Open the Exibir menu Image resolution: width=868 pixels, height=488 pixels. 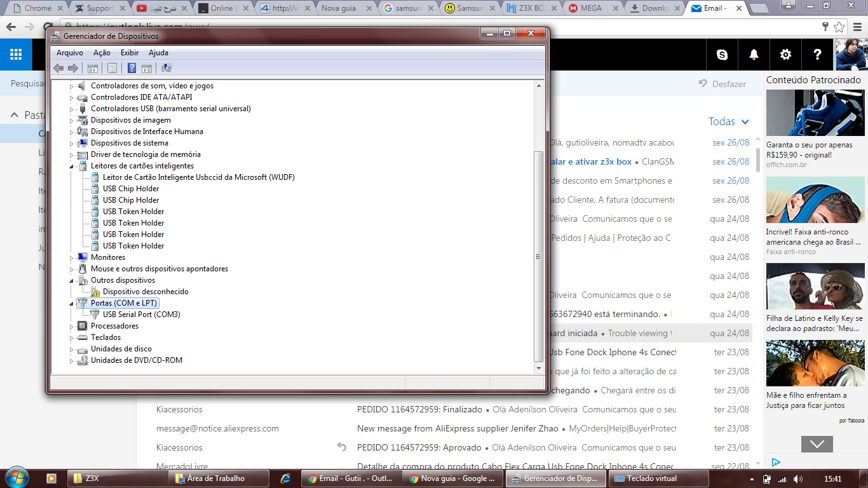130,53
